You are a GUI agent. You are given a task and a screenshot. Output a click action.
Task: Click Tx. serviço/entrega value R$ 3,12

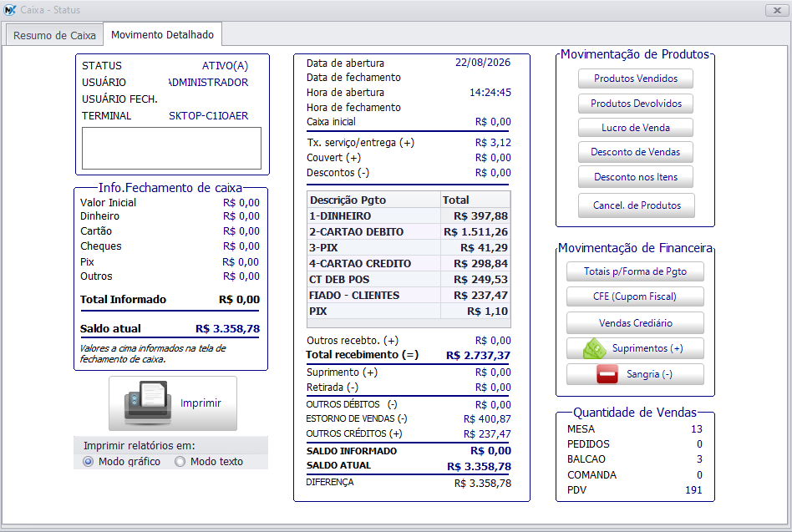493,143
